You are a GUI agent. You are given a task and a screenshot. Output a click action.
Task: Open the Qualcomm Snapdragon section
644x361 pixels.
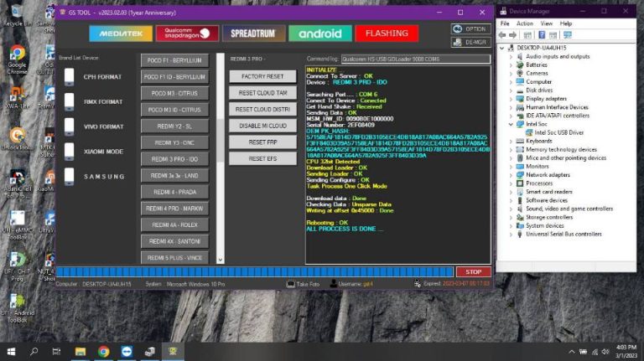187,34
